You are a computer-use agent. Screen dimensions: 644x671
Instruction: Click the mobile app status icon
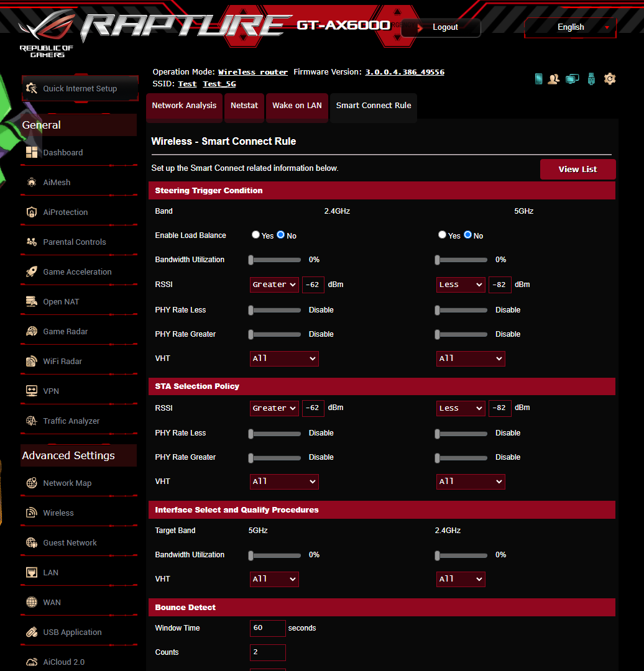point(539,79)
